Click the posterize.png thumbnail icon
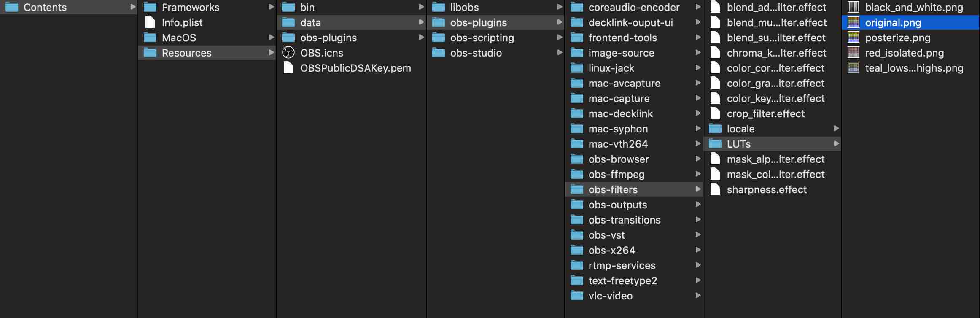This screenshot has width=980, height=318. pos(853,38)
